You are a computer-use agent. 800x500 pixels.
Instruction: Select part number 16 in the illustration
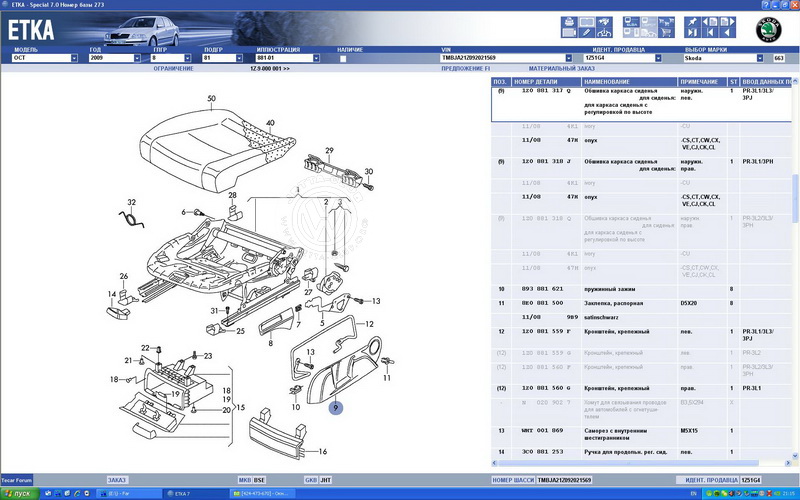tap(322, 451)
